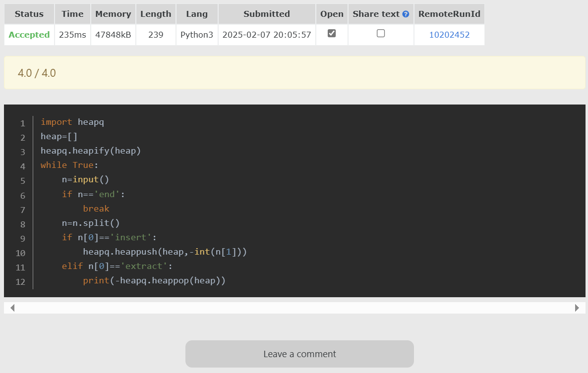Click the Time column header

click(x=72, y=14)
